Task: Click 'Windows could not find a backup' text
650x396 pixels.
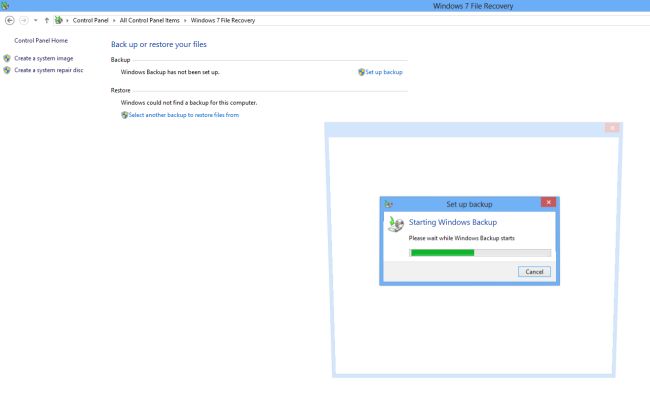Action: [189, 103]
